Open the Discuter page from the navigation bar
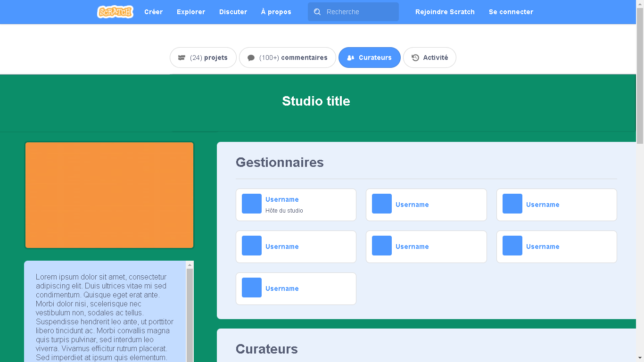The image size is (644, 362). (233, 12)
